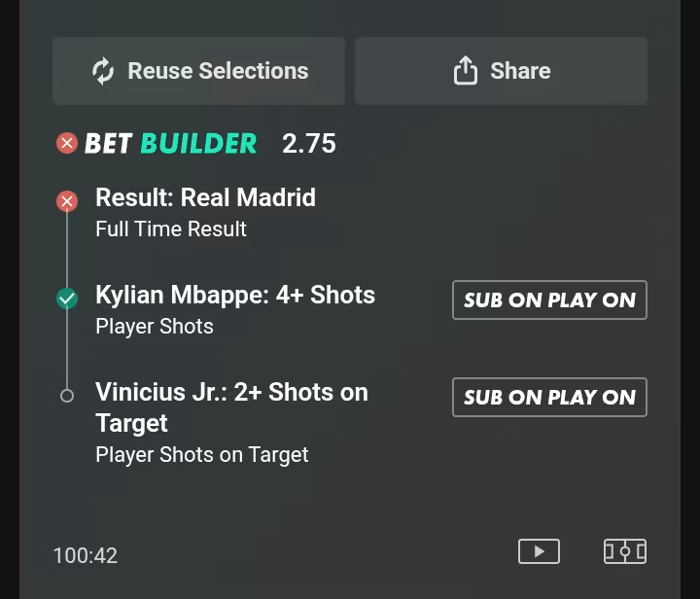
Task: Select Vinicius Jr.: 2+ Shots on Target
Action: tap(231, 407)
